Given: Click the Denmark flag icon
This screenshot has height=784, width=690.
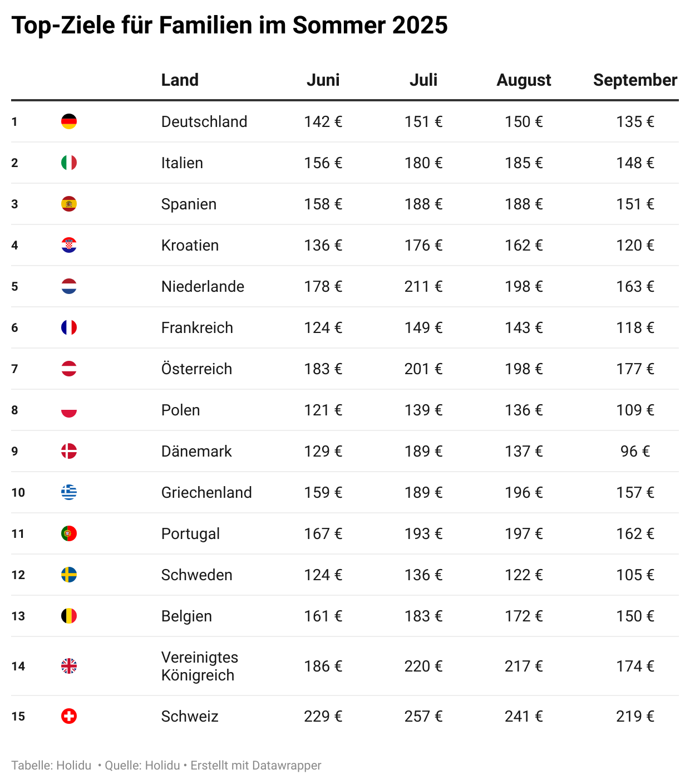Looking at the screenshot, I should (69, 451).
